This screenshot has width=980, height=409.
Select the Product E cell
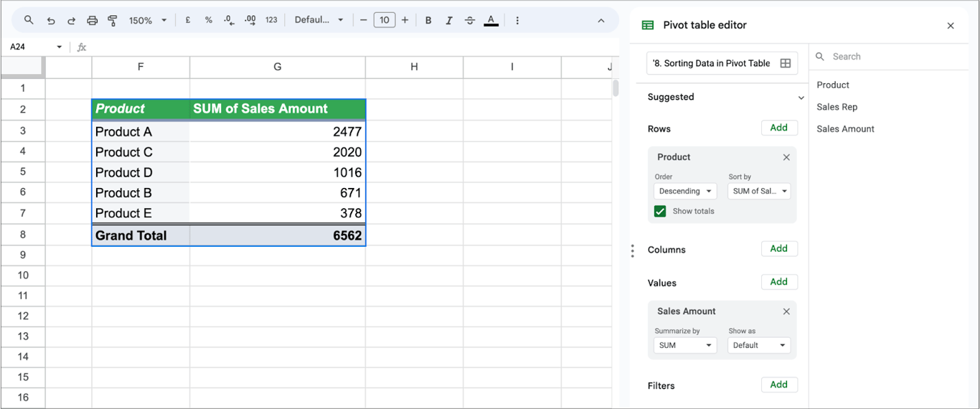click(x=141, y=213)
